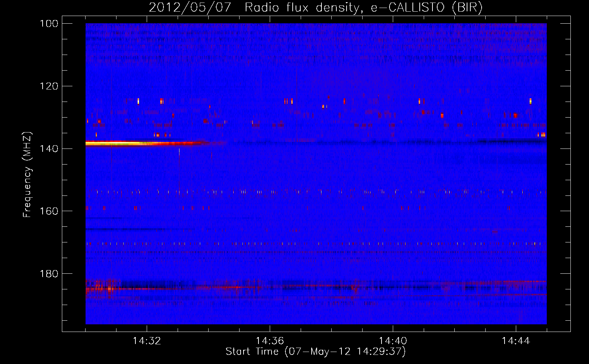Click the 100 frequency tick label
The height and width of the screenshot is (364, 589).
click(49, 24)
